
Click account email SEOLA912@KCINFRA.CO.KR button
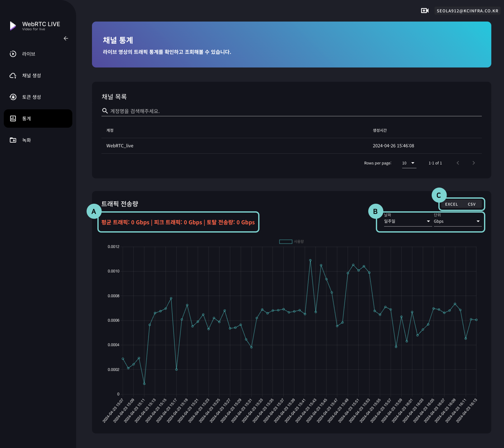pos(467,11)
